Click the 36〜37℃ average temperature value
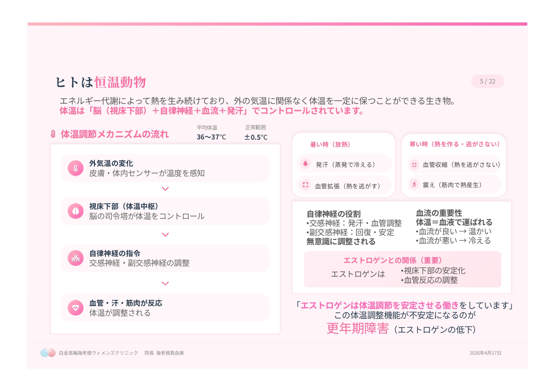 tap(211, 137)
